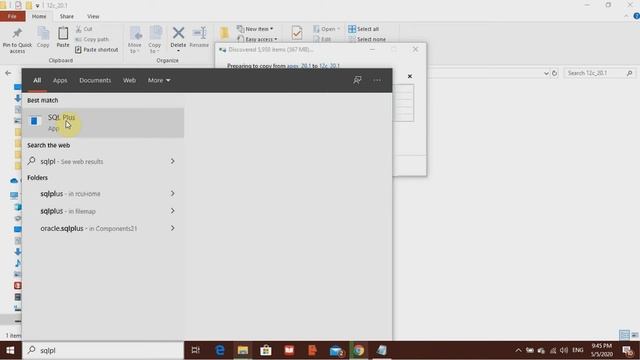Click the Explorer back navigation arrow
This screenshot has height=360, width=640.
[x=8, y=73]
